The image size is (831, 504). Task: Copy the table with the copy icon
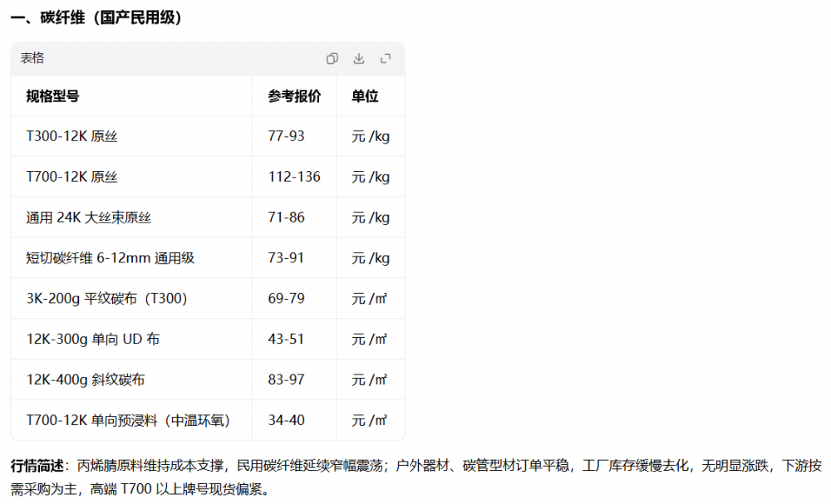(332, 58)
